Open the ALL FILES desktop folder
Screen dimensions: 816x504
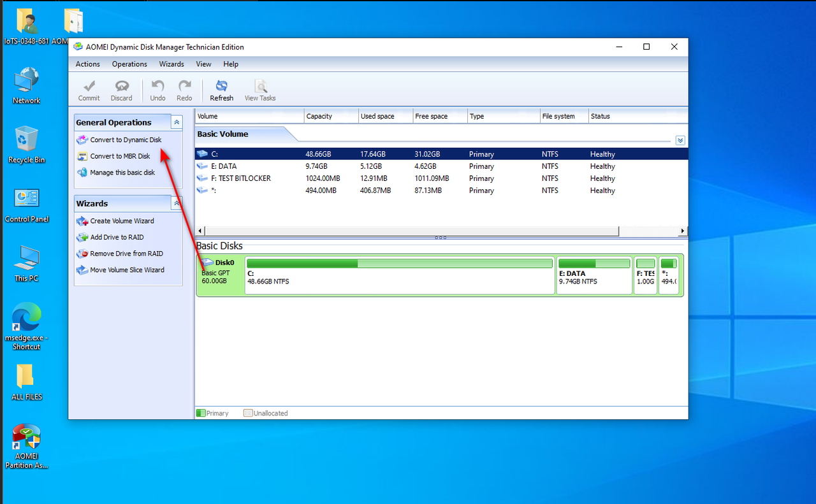click(x=27, y=382)
